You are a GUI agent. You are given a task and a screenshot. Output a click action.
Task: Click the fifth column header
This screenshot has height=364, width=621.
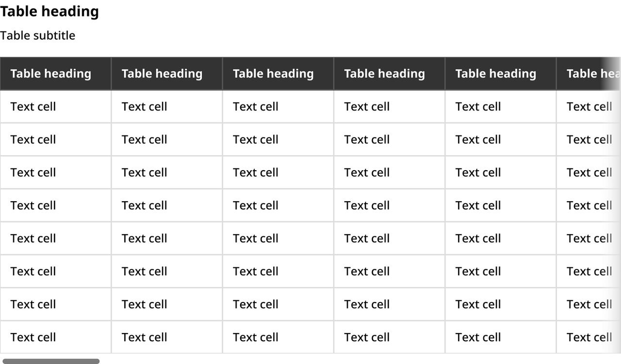[x=495, y=73]
